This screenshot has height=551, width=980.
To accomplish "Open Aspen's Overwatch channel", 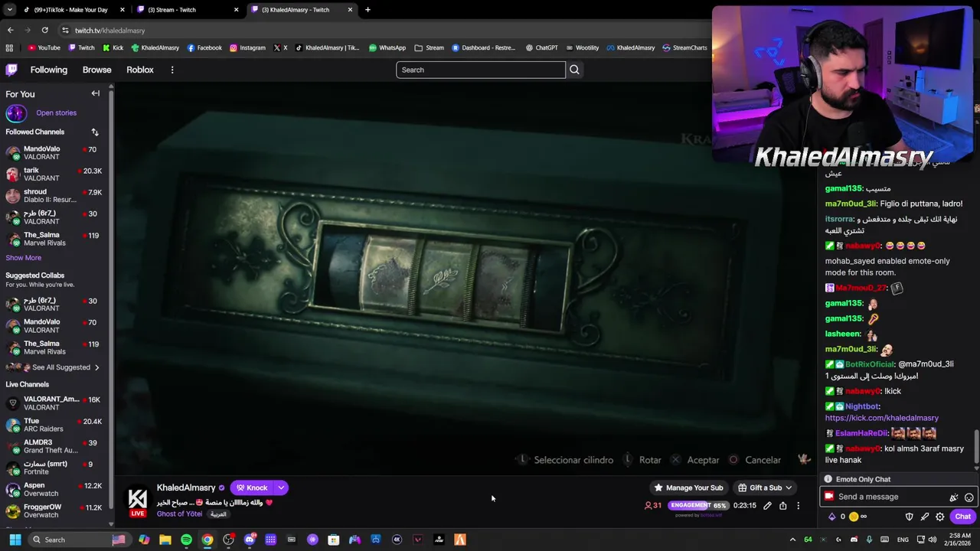I will tap(54, 489).
